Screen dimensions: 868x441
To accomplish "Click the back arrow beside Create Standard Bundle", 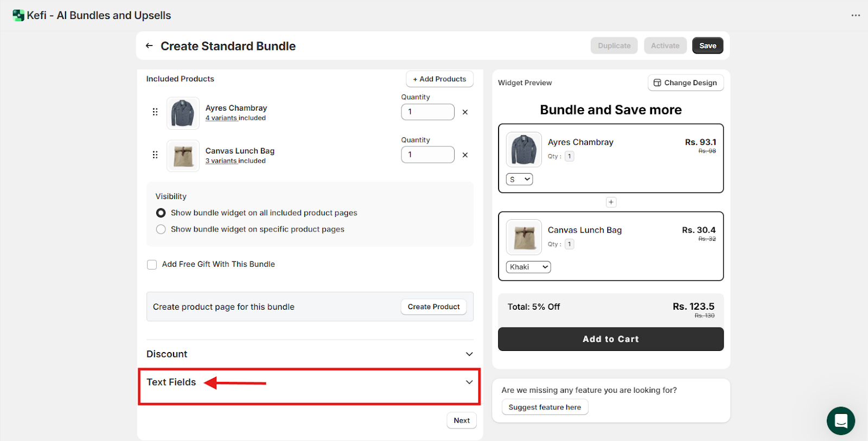I will click(x=149, y=46).
